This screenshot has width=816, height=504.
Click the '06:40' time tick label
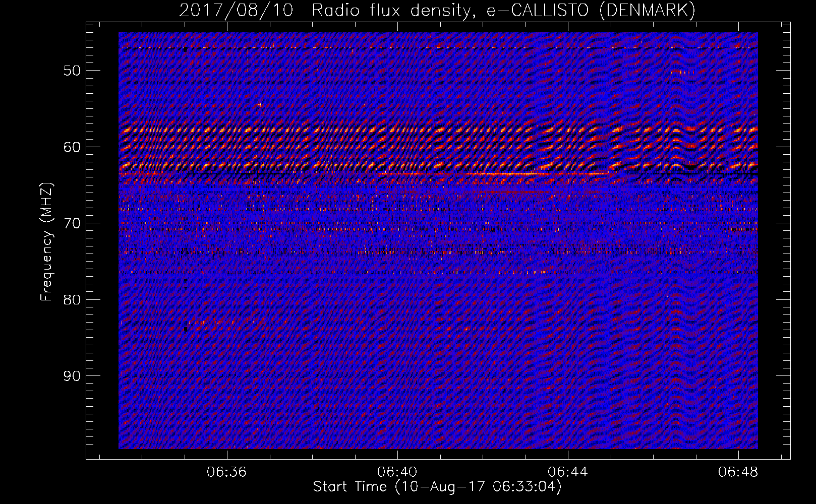click(x=397, y=472)
